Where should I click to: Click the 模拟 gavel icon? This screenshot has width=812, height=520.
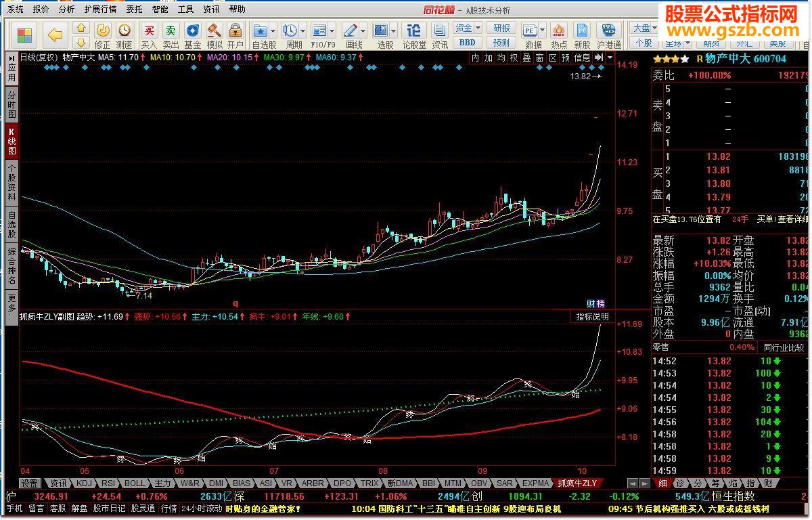pos(215,30)
